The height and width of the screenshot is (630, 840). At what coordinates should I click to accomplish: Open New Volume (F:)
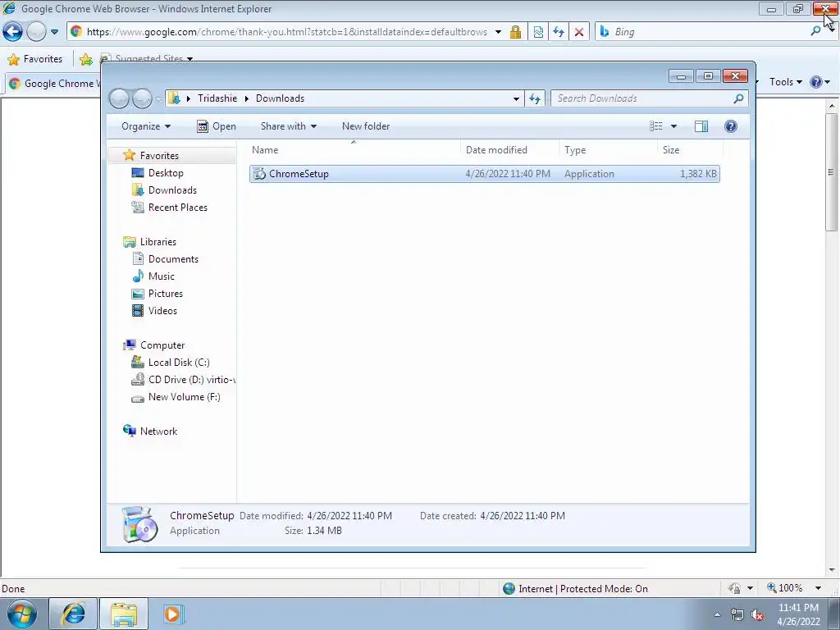184,397
